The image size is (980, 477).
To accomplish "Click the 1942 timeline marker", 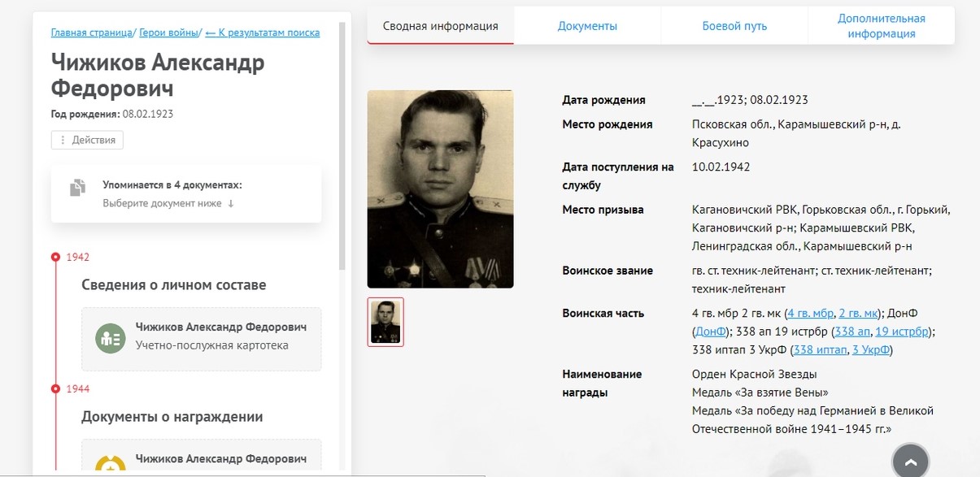I will click(x=55, y=257).
